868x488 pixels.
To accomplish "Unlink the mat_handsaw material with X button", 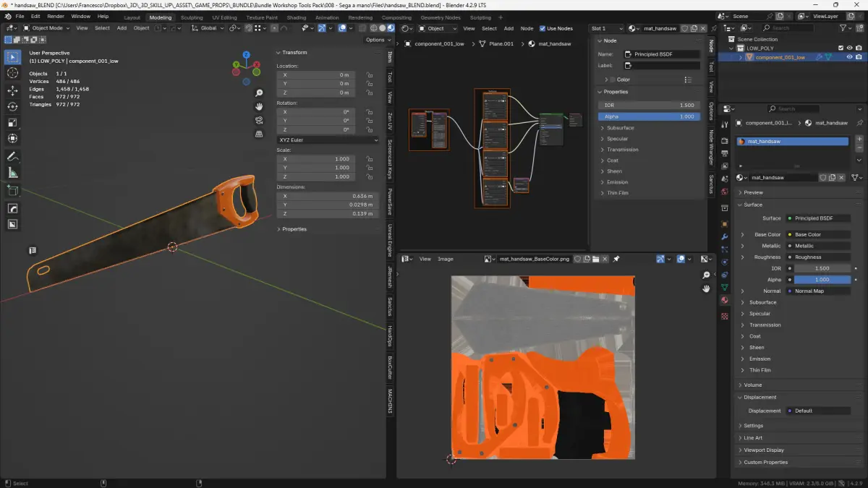I will (843, 177).
